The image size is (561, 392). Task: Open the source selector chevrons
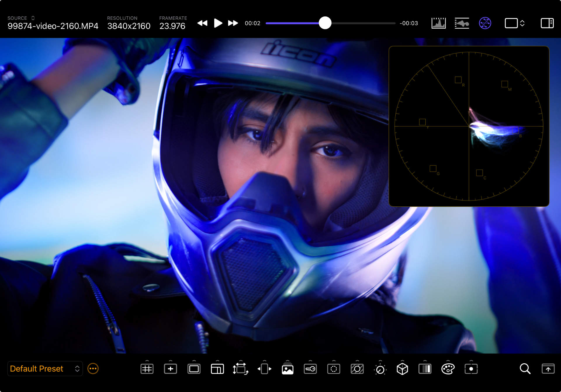pos(33,18)
